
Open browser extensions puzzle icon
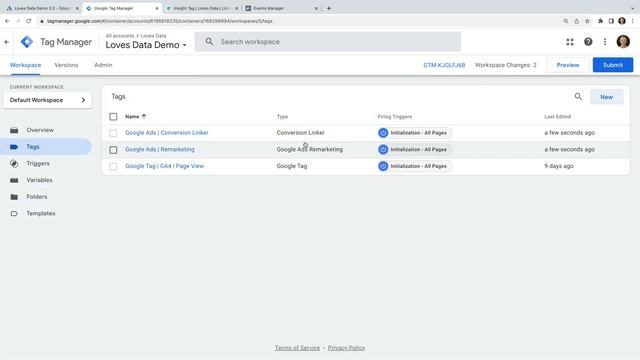(x=600, y=21)
